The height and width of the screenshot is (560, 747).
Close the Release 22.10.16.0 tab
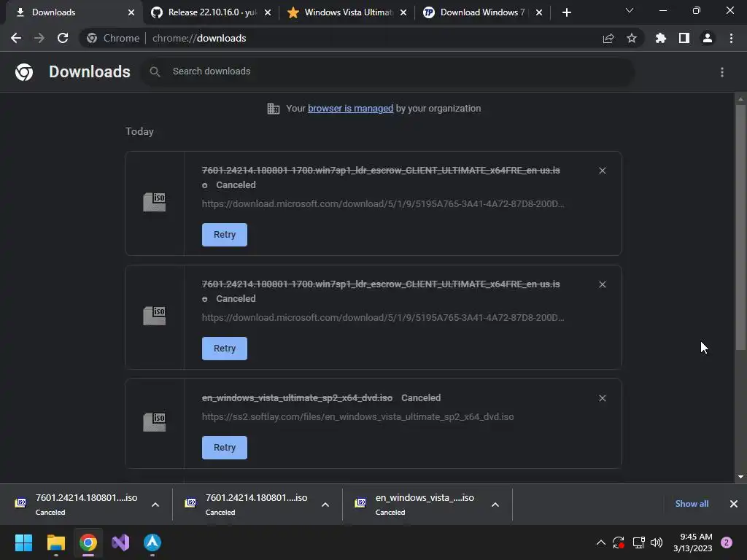268,12
